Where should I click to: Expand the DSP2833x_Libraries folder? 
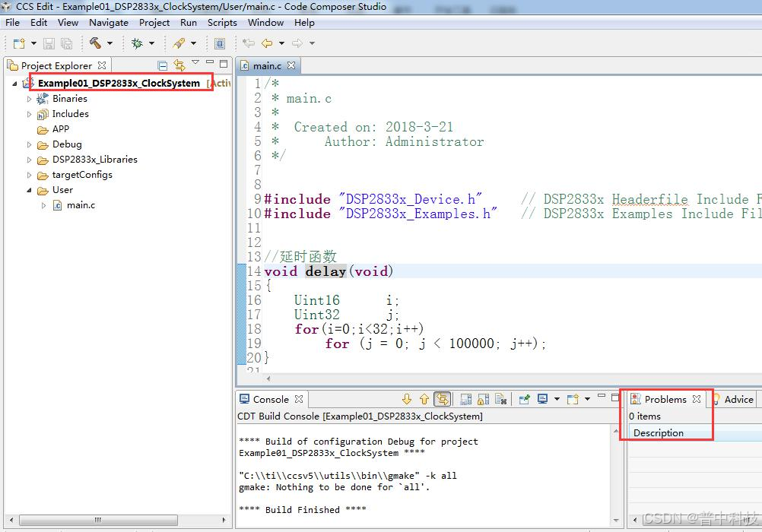pyautogui.click(x=29, y=160)
